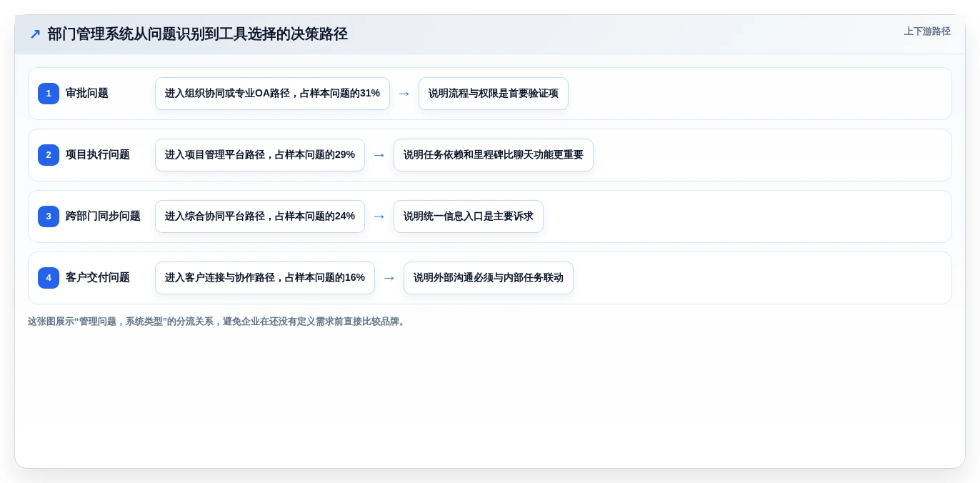
Task: Open the 进入综合协同平台路径 box at 24%
Action: (260, 216)
